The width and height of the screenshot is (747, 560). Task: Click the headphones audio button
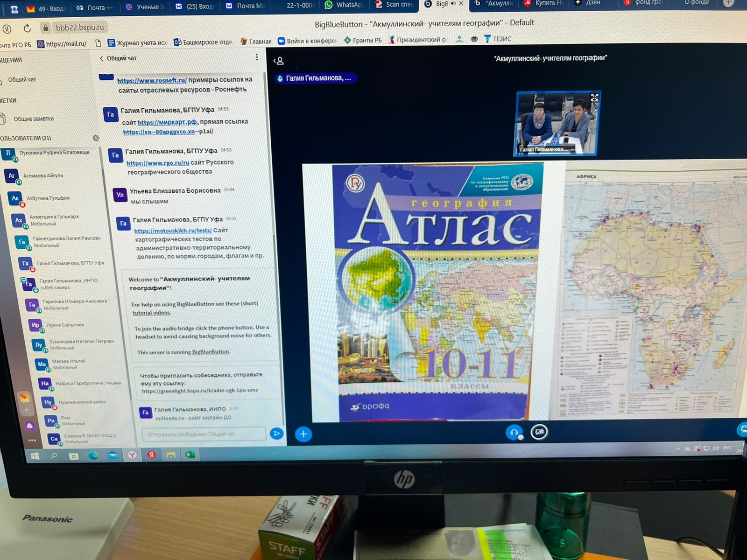pos(514,433)
